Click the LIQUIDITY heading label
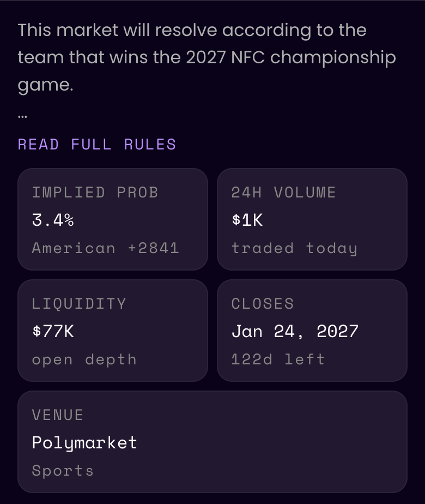Image resolution: width=425 pixels, height=504 pixels. pos(79,304)
